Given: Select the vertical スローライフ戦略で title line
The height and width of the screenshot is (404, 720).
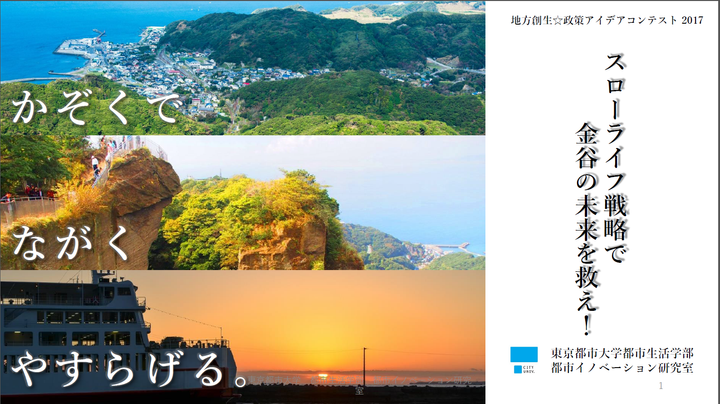Looking at the screenshot, I should point(615,158).
